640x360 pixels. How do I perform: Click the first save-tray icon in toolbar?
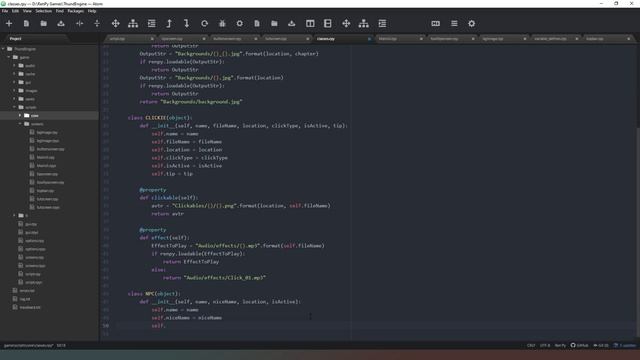61,24
